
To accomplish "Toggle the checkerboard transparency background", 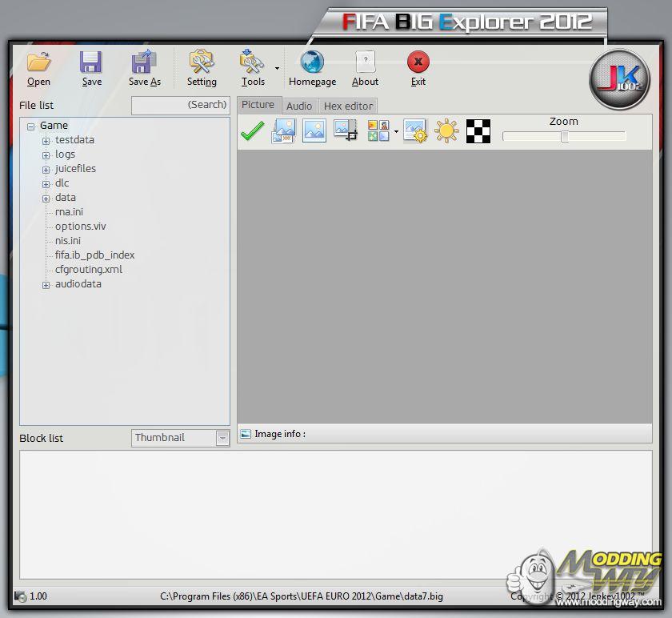I will (x=478, y=131).
